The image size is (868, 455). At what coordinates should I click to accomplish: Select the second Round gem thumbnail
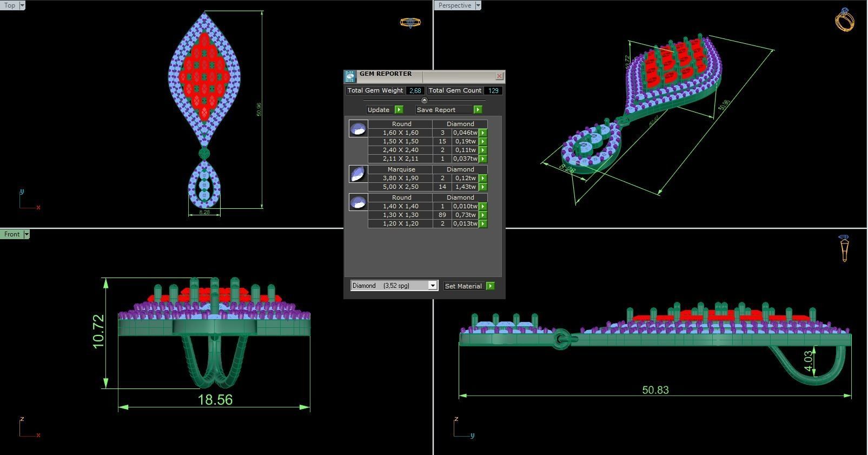(358, 202)
